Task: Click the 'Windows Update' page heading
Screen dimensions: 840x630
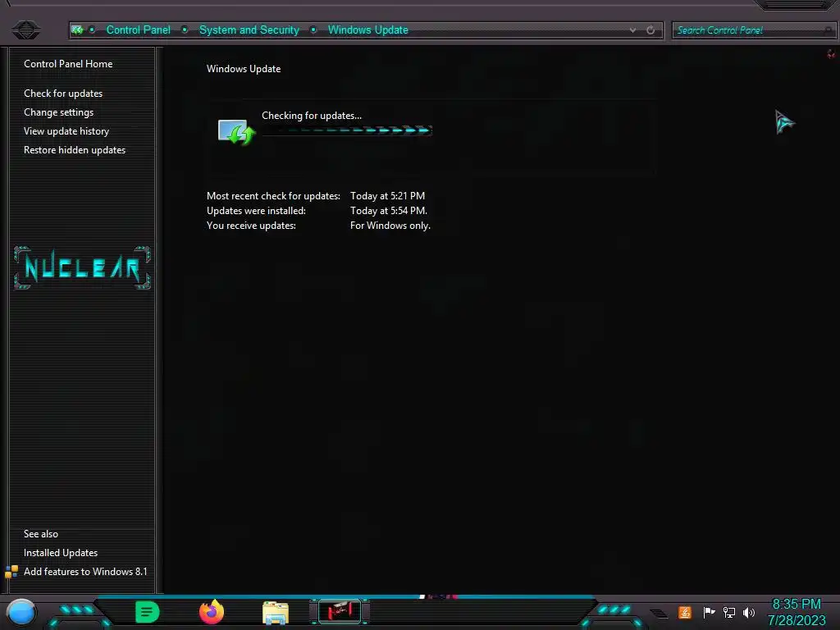Action: coord(243,69)
